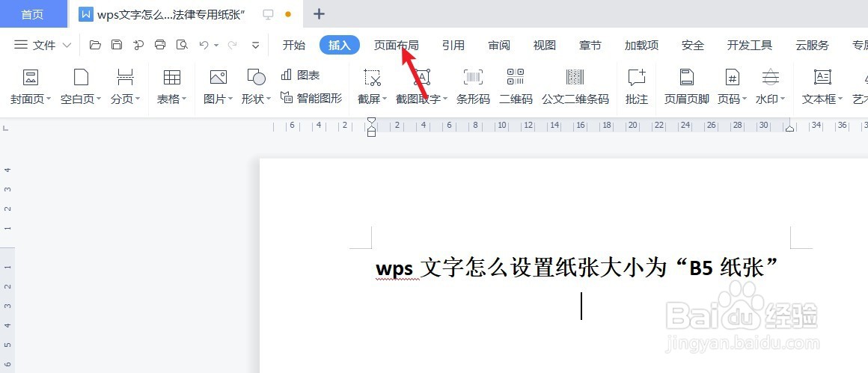Expand the 水印 dropdown arrow
Image resolution: width=868 pixels, height=373 pixels.
click(783, 99)
